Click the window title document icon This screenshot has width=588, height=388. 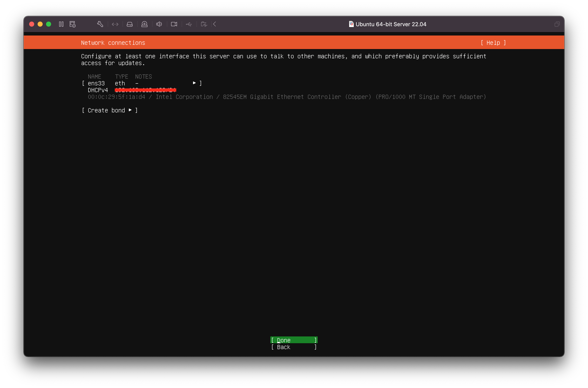(x=351, y=24)
